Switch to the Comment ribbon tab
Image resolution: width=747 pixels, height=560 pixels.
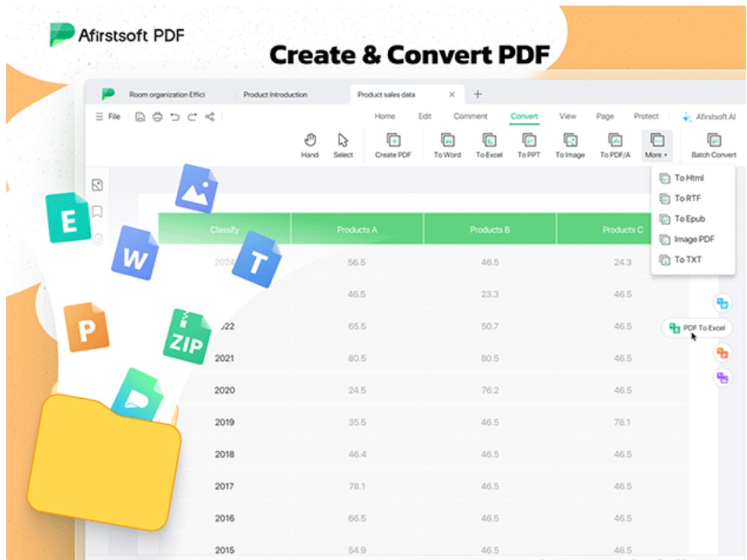pyautogui.click(x=470, y=116)
